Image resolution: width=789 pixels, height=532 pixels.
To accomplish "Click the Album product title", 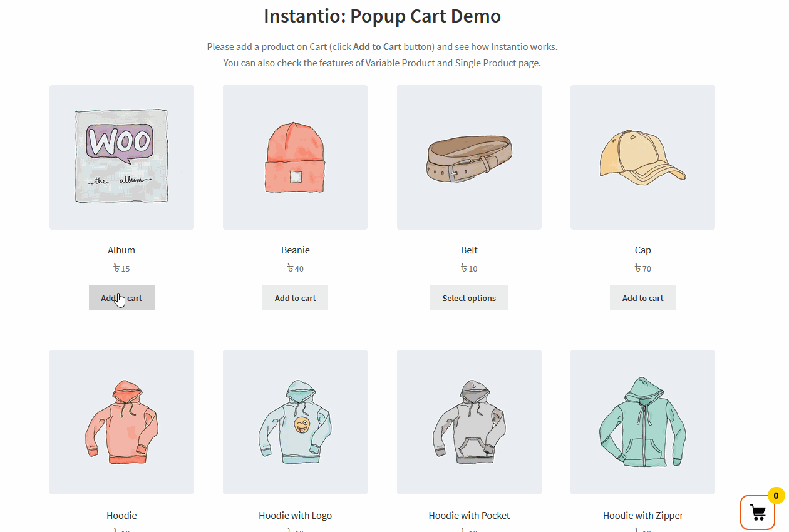I will tap(121, 250).
